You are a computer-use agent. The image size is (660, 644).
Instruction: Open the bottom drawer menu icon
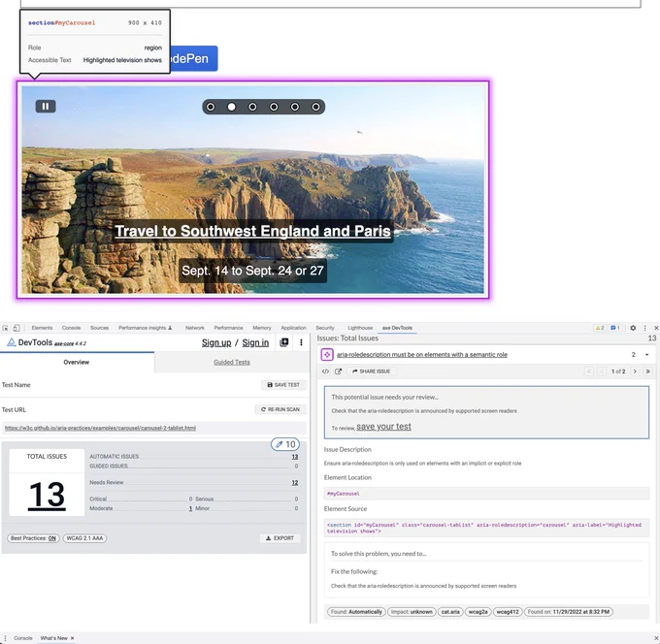5,638
